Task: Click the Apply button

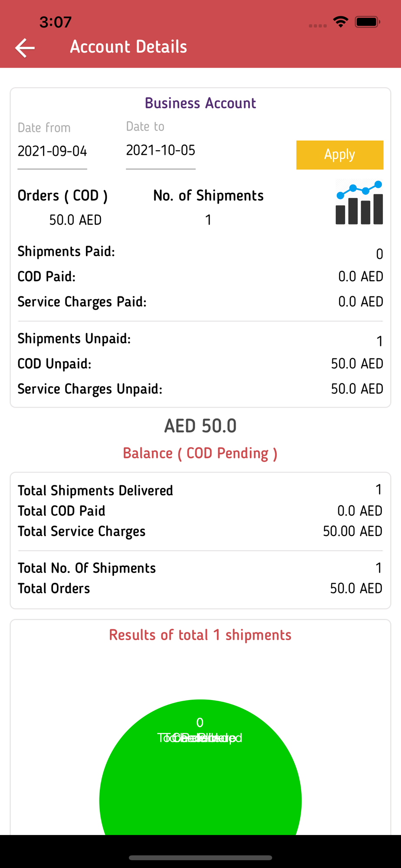Action: 340,155
